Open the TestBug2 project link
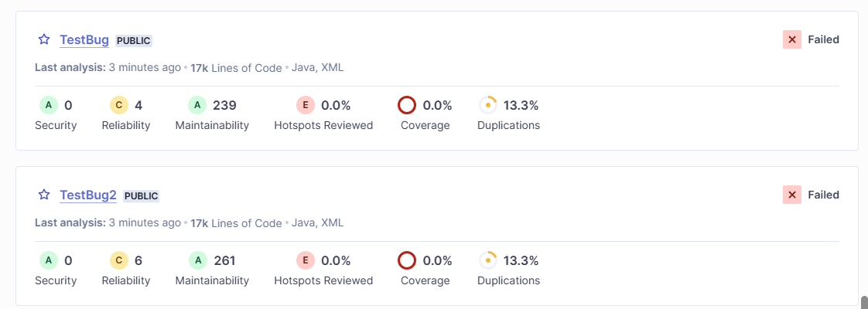 (x=88, y=195)
